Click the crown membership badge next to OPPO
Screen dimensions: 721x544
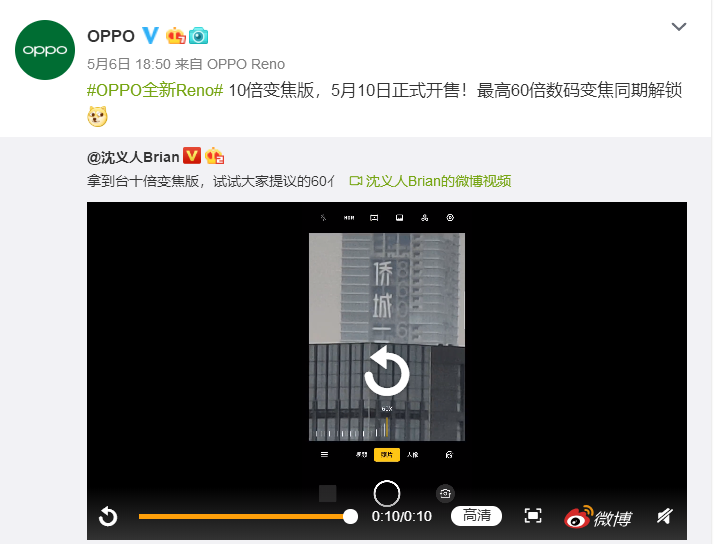(175, 35)
